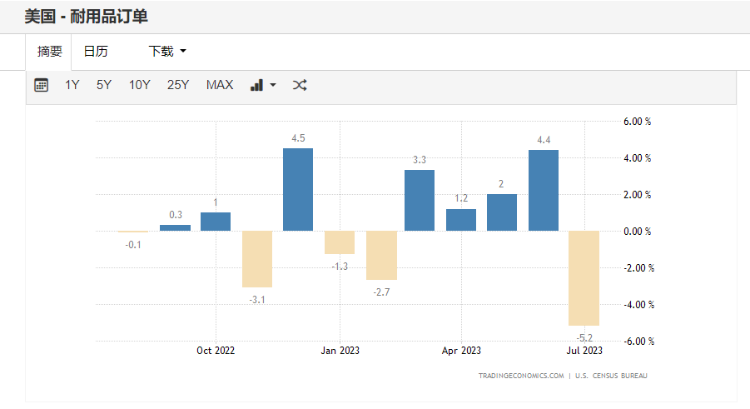750x409 pixels.
Task: Click the TRADINGECONOMICS.COM source text
Action: pyautogui.click(x=521, y=376)
